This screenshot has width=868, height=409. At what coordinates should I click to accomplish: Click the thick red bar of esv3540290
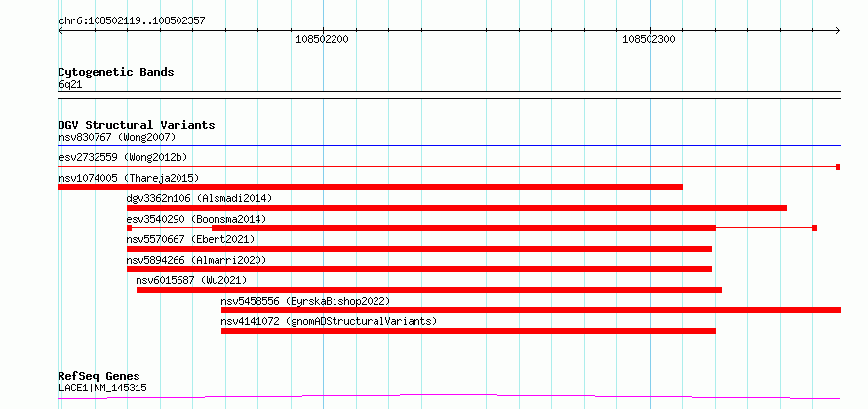click(464, 228)
